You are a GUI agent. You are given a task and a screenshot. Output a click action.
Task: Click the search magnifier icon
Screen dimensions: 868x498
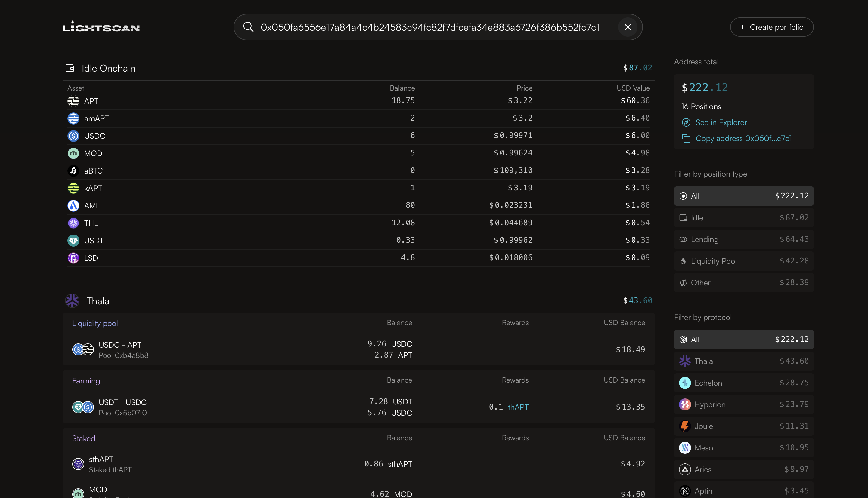click(249, 27)
